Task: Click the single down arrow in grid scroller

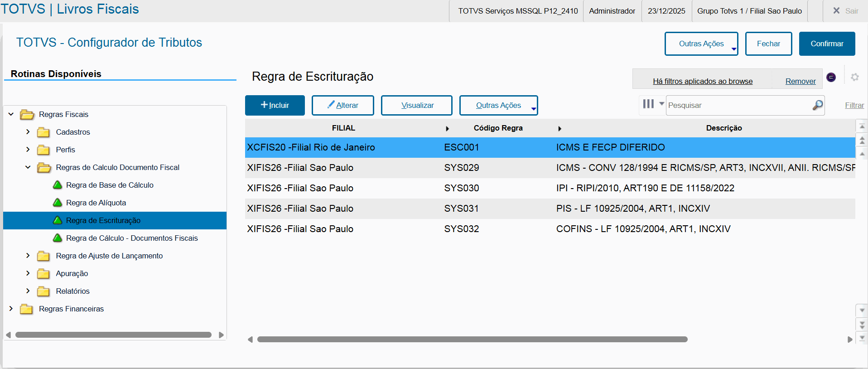Action: [x=862, y=311]
